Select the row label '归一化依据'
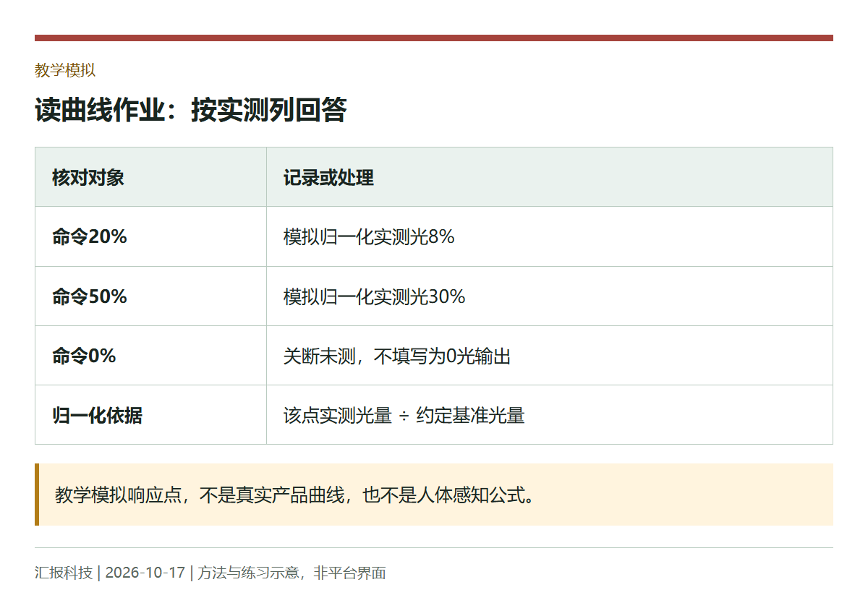The width and height of the screenshot is (868, 616). tap(97, 415)
